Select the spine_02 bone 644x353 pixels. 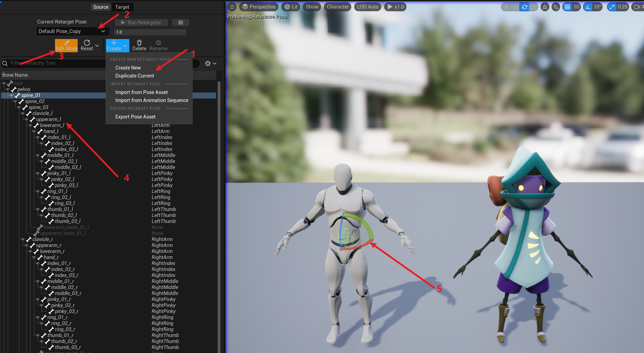tap(34, 101)
